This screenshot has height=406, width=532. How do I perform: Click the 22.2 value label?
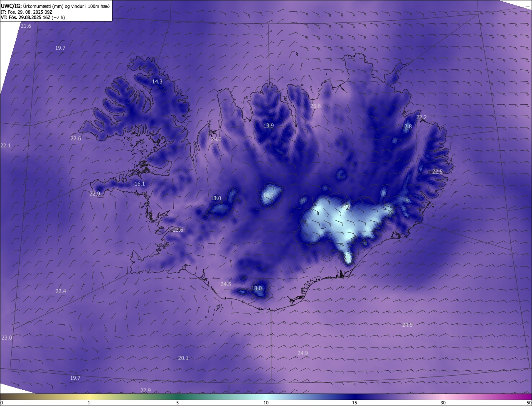421,117
